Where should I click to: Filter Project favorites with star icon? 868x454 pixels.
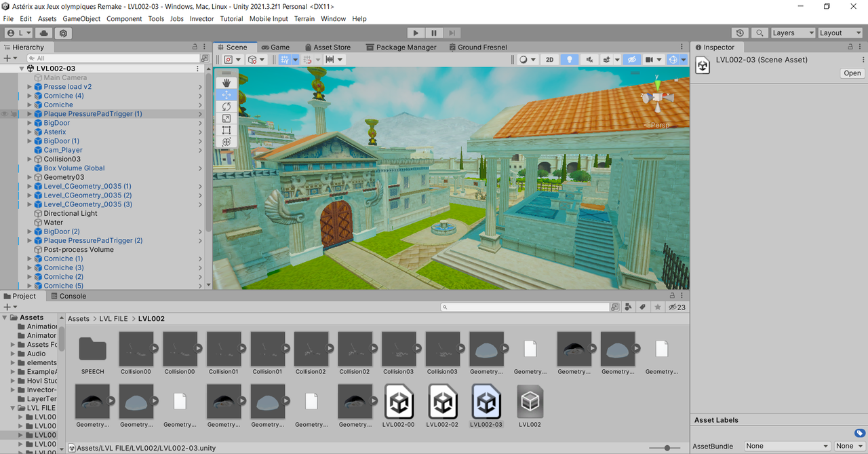point(657,307)
